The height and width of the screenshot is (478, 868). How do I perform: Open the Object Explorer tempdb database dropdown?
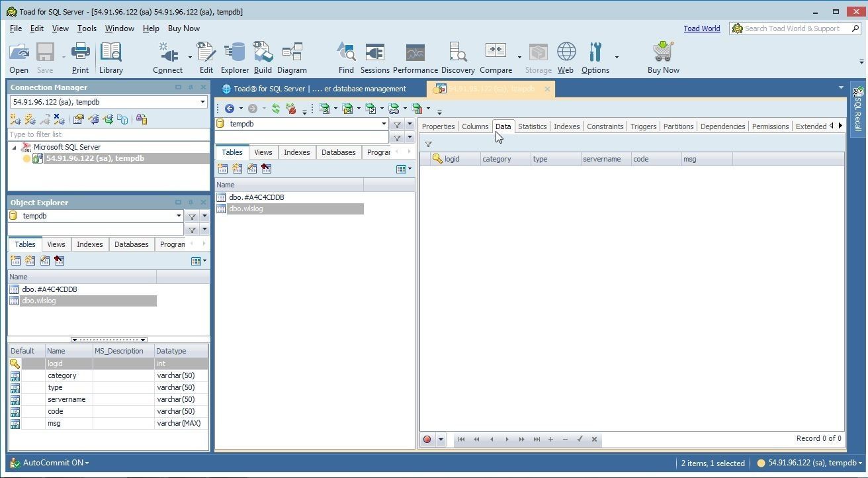[x=179, y=216]
